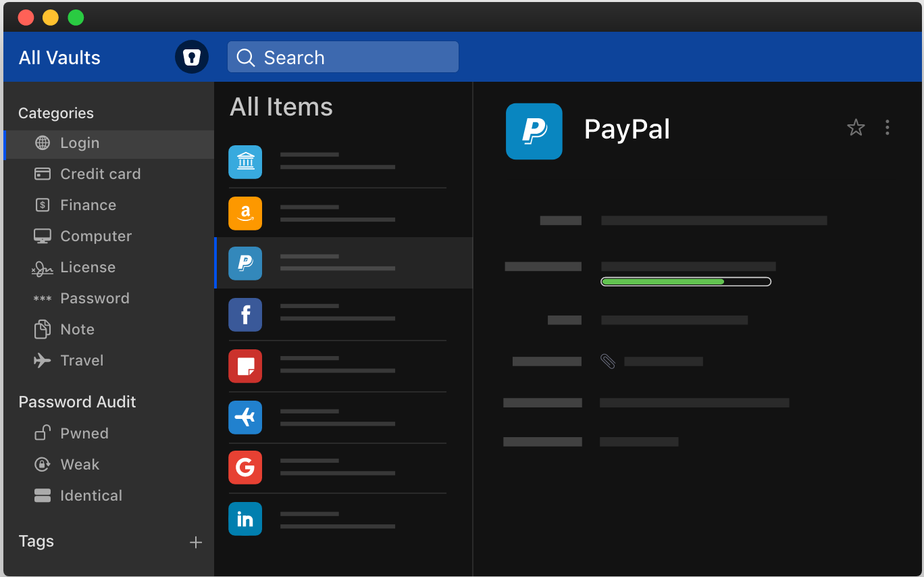The height and width of the screenshot is (577, 924).
Task: Click the dollar icon beside Finance
Action: [x=43, y=205]
